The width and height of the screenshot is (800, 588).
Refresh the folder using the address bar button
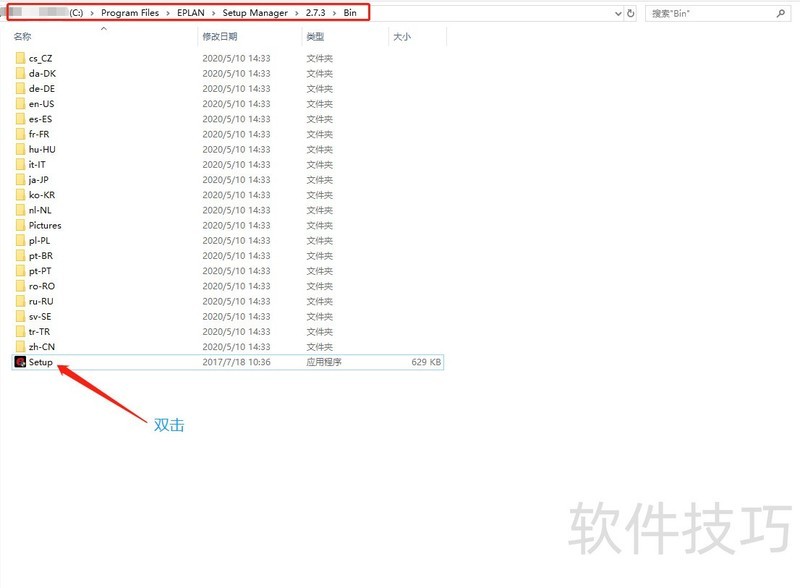630,14
